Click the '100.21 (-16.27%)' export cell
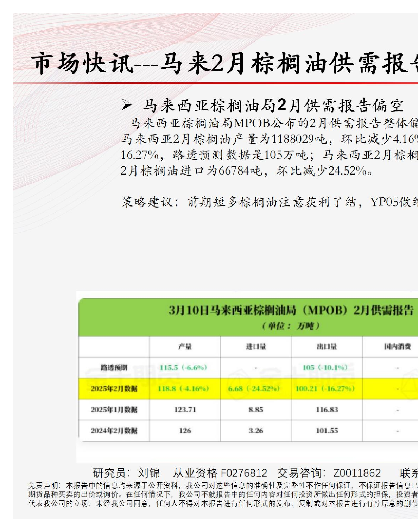Screen dimensions: 418x532 click(325, 389)
